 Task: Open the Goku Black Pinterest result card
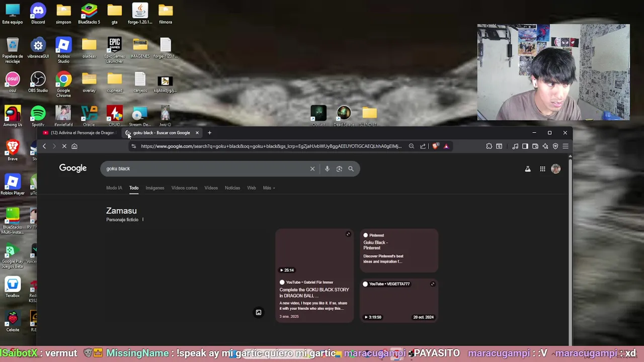[399, 250]
